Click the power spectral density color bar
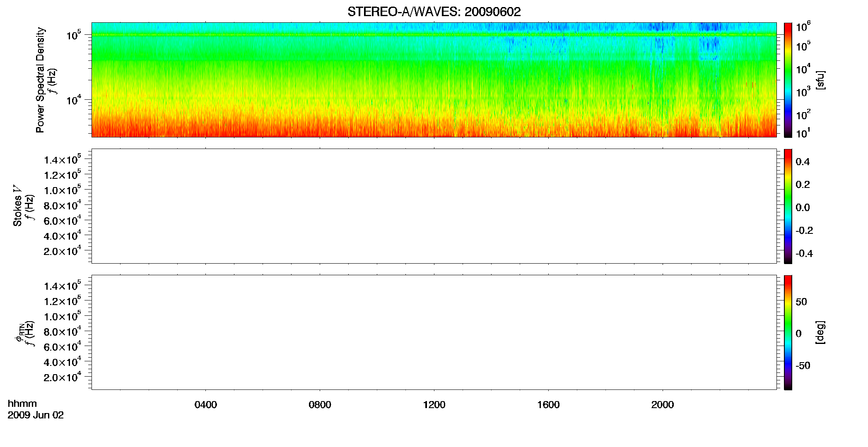Viewport: 868px width, 447px height. [x=788, y=80]
